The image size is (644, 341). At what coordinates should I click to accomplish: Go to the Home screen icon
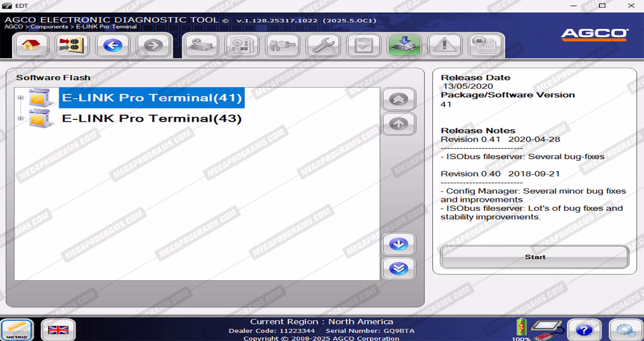coord(31,46)
